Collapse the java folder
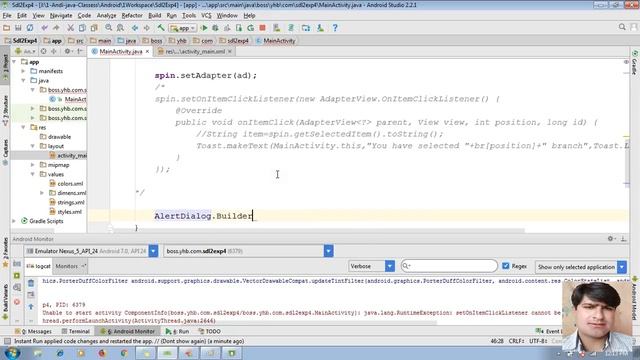640x360 pixels. pos(23,80)
